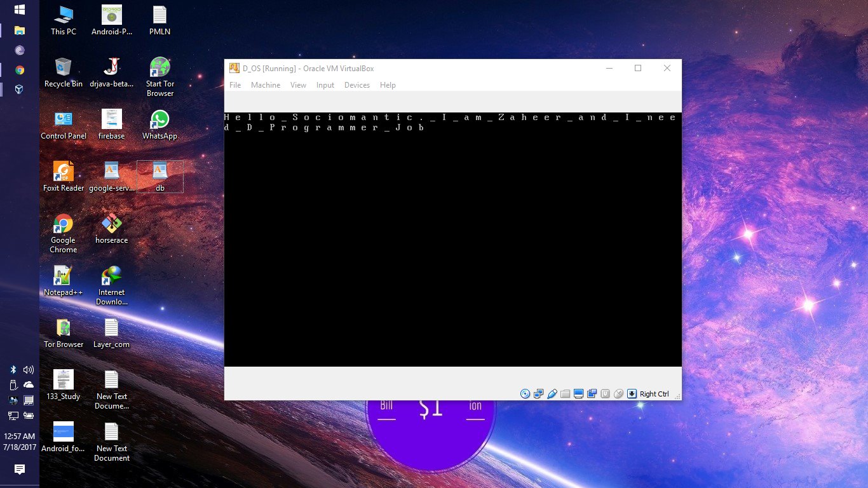The width and height of the screenshot is (868, 488).
Task: Select the horserace desktop icon
Action: pos(112,229)
